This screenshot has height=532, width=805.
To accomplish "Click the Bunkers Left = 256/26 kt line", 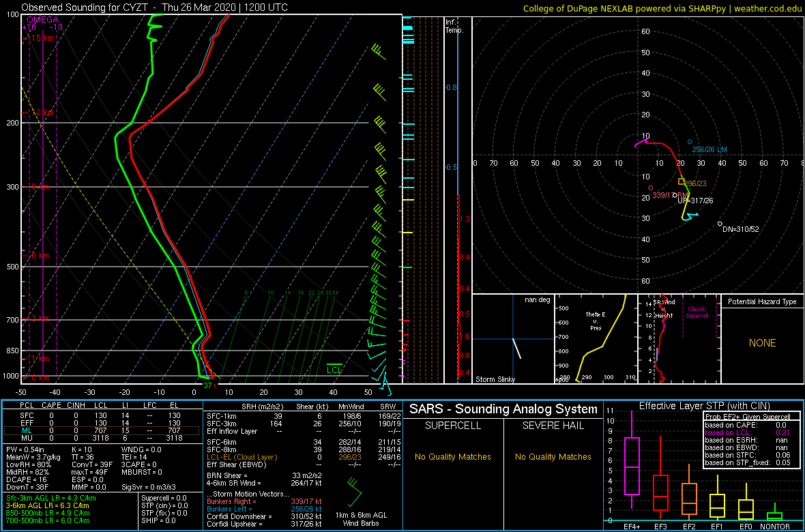I will 264,508.
